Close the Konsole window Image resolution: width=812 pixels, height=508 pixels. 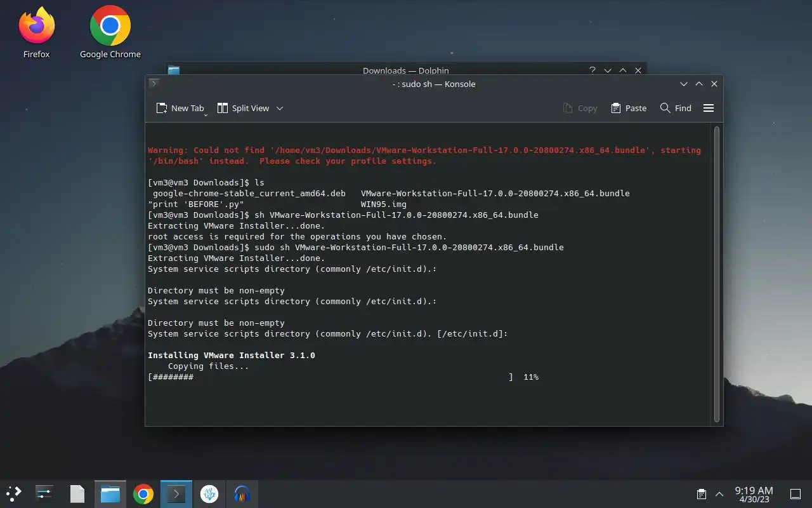pos(714,84)
